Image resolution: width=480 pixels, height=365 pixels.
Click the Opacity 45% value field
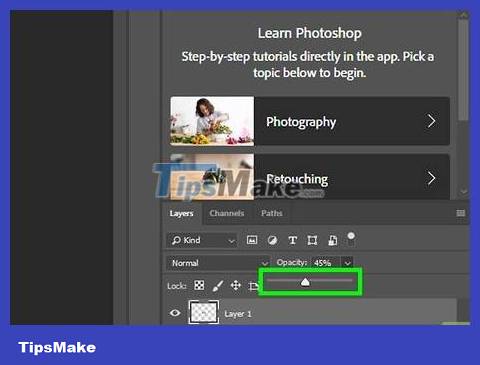[x=326, y=263]
